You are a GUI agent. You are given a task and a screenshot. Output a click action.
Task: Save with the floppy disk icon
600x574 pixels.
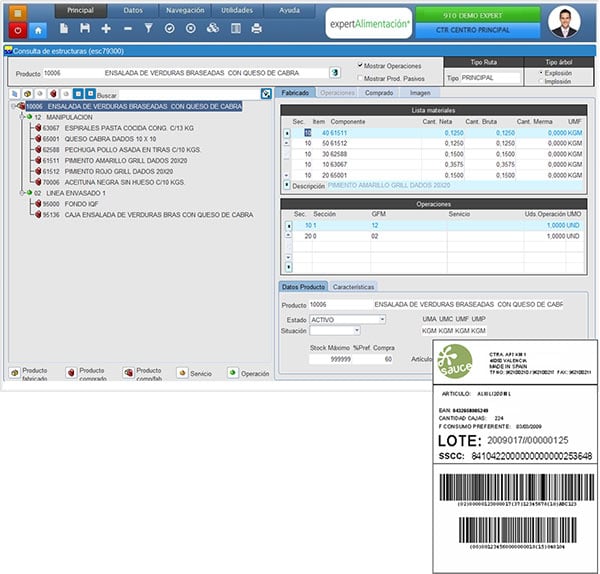[85, 28]
